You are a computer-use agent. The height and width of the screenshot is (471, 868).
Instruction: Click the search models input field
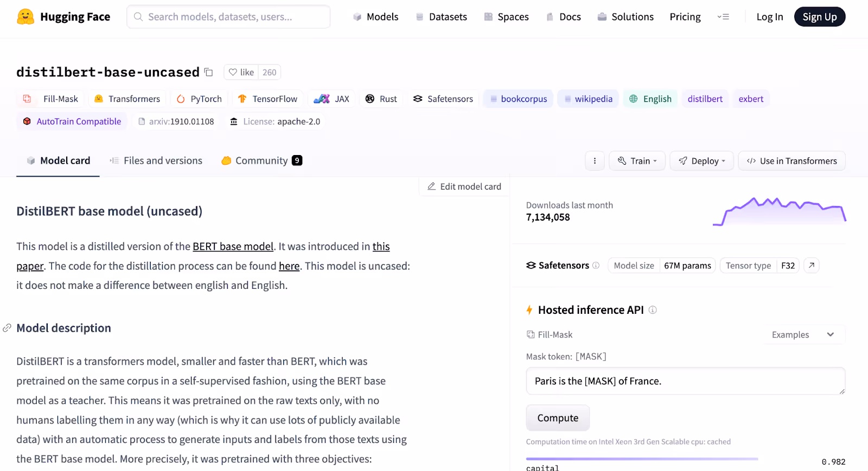pyautogui.click(x=228, y=17)
